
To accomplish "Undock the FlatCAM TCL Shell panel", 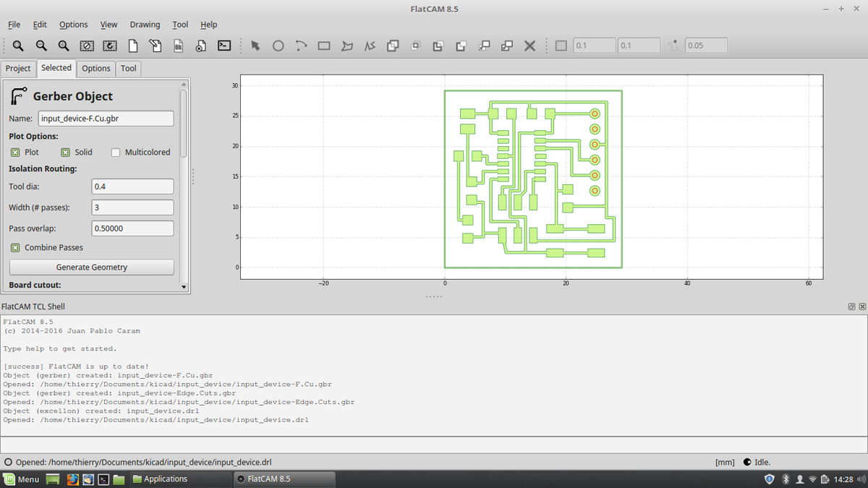I will [852, 307].
